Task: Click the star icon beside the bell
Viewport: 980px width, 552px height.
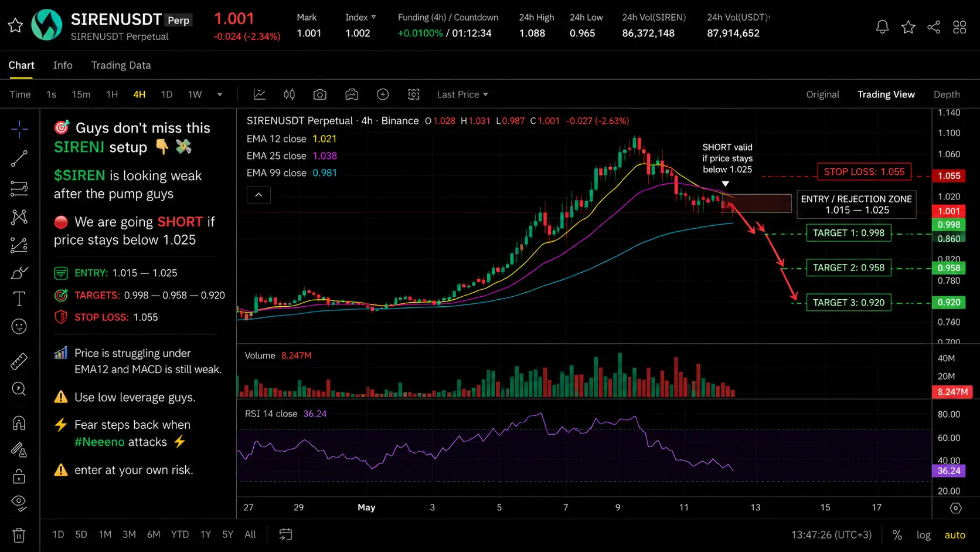Action: tap(908, 27)
